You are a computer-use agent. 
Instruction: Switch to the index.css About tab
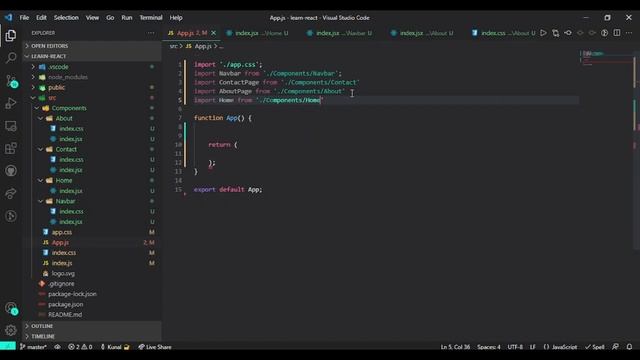(x=503, y=33)
